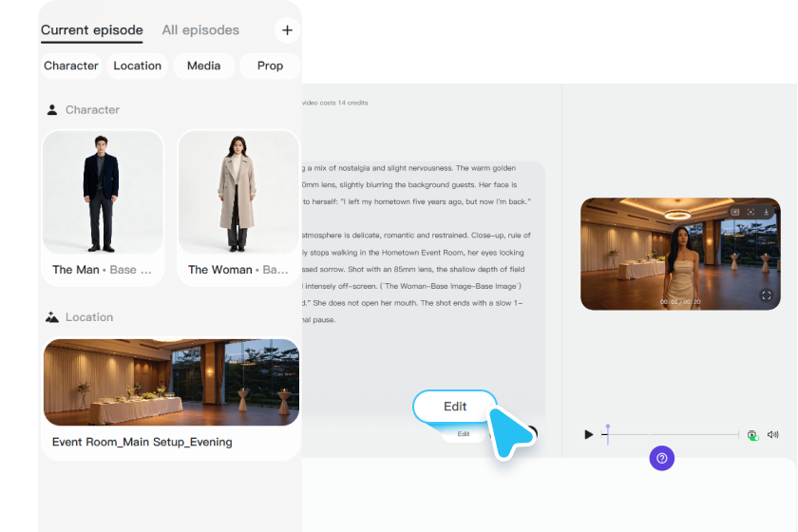Click the video progress track

click(672, 434)
